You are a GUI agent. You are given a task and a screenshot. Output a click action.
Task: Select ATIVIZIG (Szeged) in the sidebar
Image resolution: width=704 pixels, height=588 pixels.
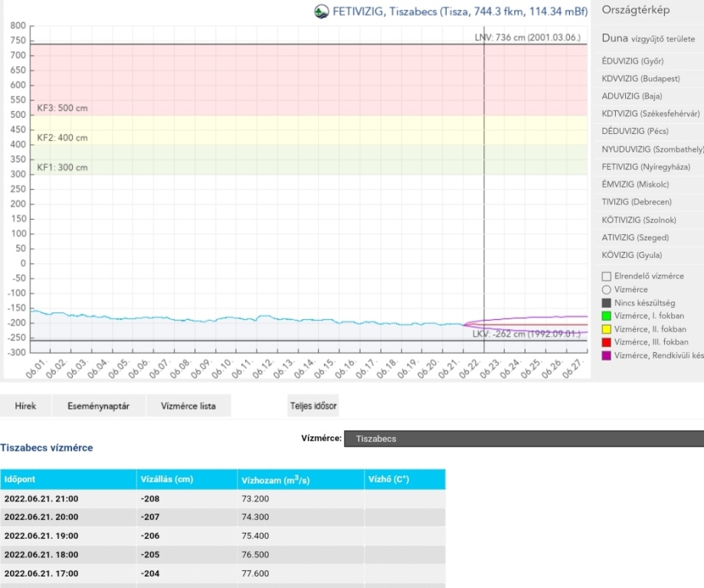click(635, 237)
